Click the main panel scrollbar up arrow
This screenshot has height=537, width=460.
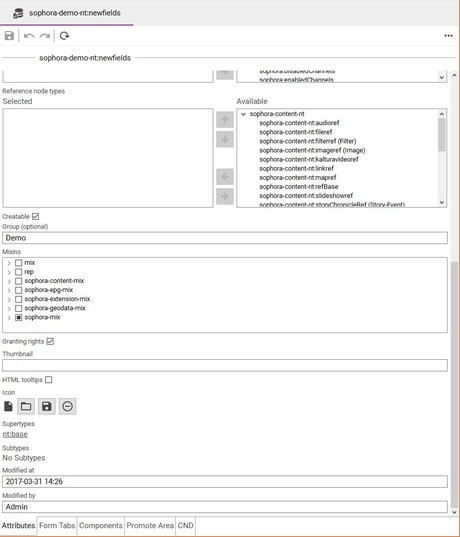pyautogui.click(x=454, y=75)
